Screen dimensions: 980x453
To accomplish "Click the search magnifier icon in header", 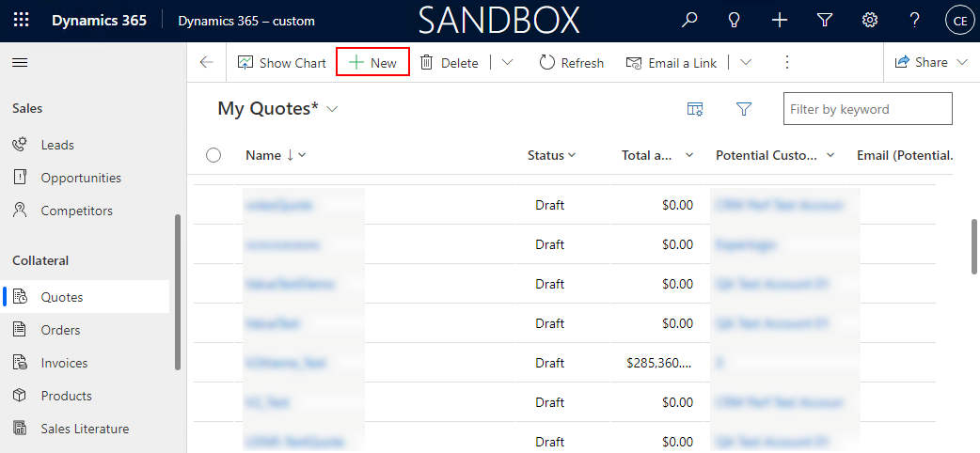I will 688,21.
